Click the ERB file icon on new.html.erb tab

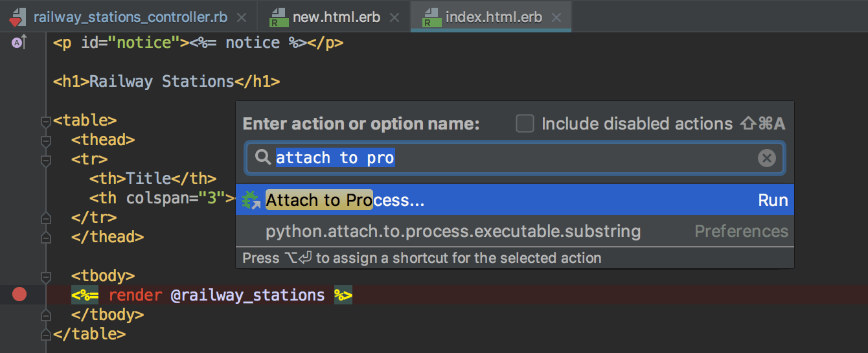pyautogui.click(x=279, y=17)
